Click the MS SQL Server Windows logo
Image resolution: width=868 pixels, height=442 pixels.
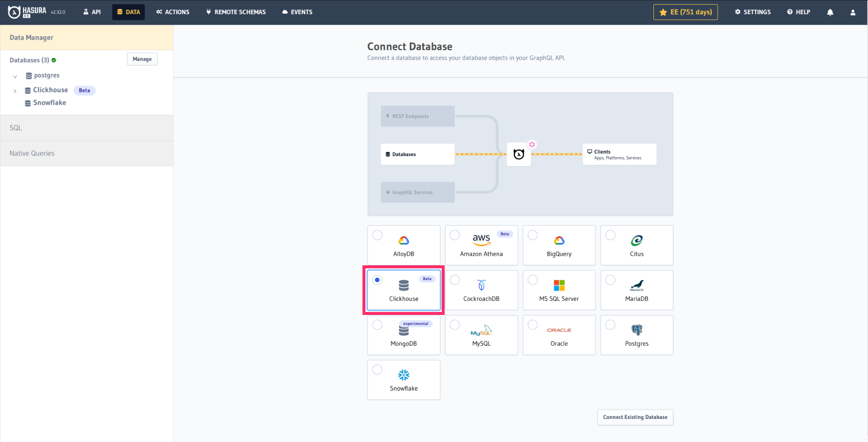[559, 285]
